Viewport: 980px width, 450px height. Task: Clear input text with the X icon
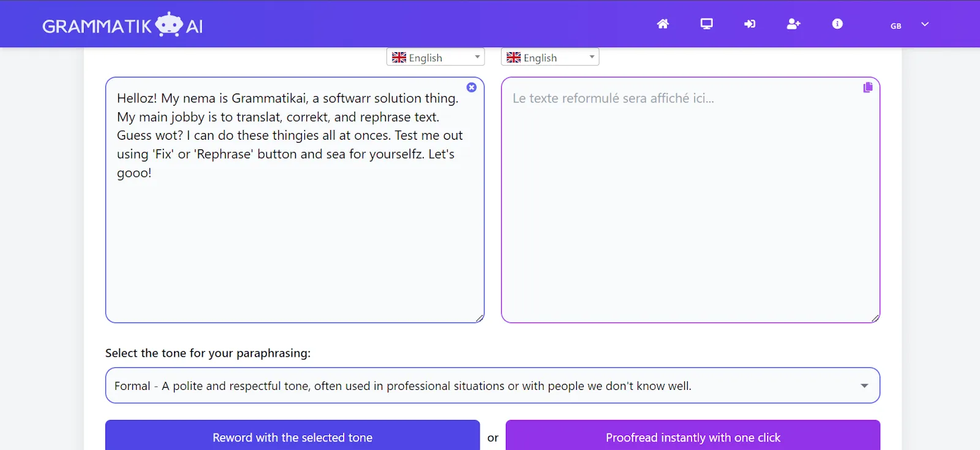(x=472, y=88)
